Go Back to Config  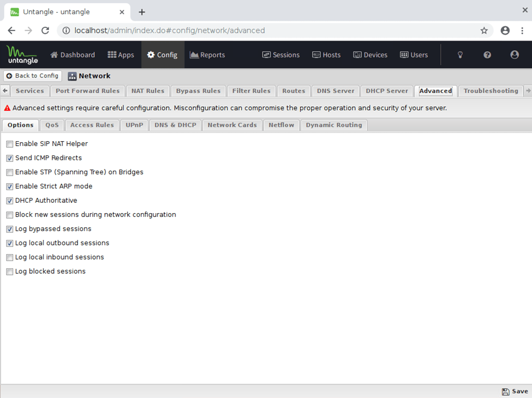[x=32, y=76]
